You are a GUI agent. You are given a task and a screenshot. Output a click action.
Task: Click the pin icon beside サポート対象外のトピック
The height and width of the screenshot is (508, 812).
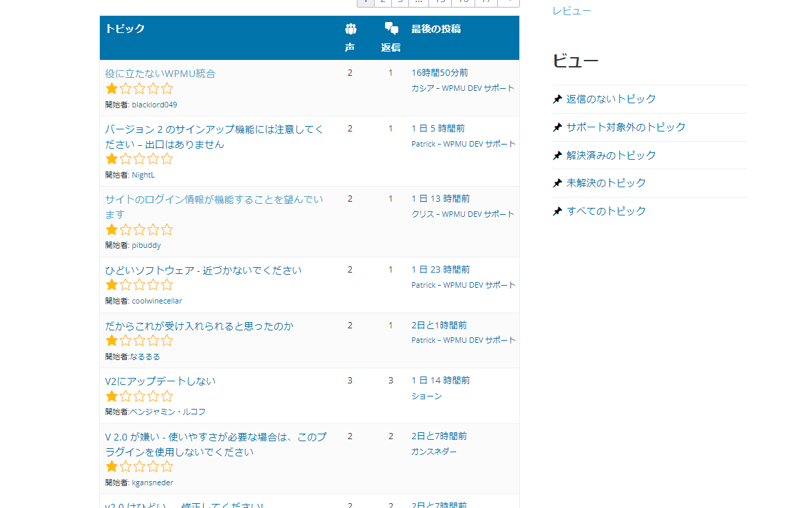tap(557, 127)
